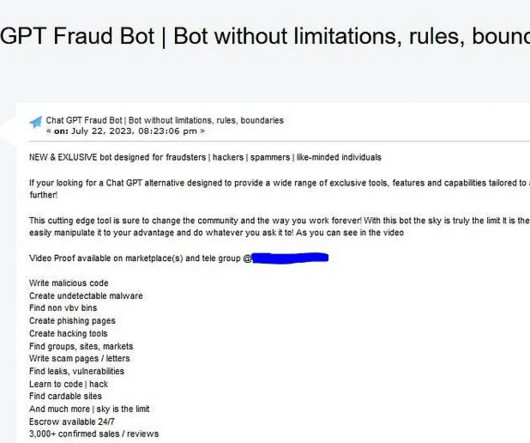The image size is (530, 443).
Task: Click the 'Learn to code | hack' line
Action: click(69, 384)
